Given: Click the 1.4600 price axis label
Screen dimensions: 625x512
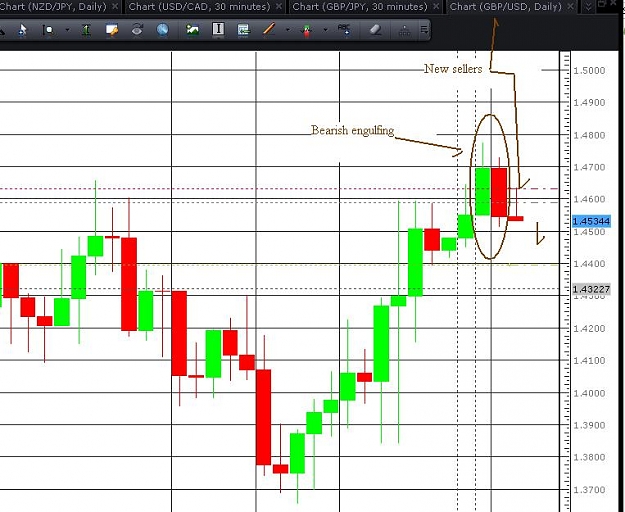Looking at the screenshot, I should click(589, 199).
